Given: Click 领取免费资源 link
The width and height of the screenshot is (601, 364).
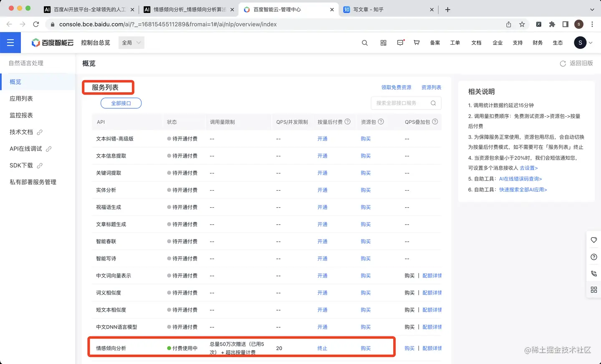Looking at the screenshot, I should pos(396,87).
